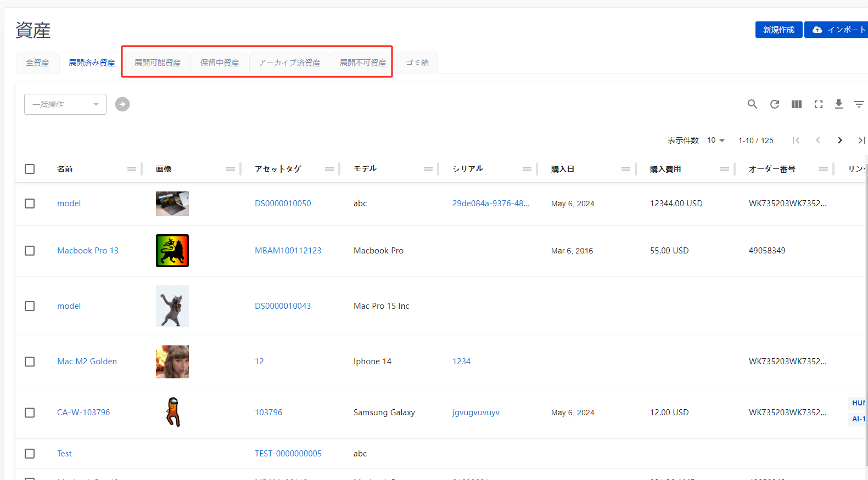Go to next page of results
The width and height of the screenshot is (868, 480).
839,140
